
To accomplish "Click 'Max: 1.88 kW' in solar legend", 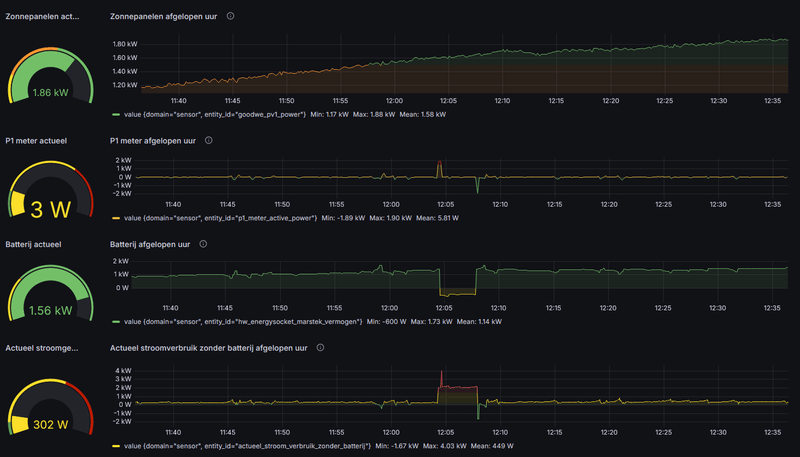I will point(374,114).
